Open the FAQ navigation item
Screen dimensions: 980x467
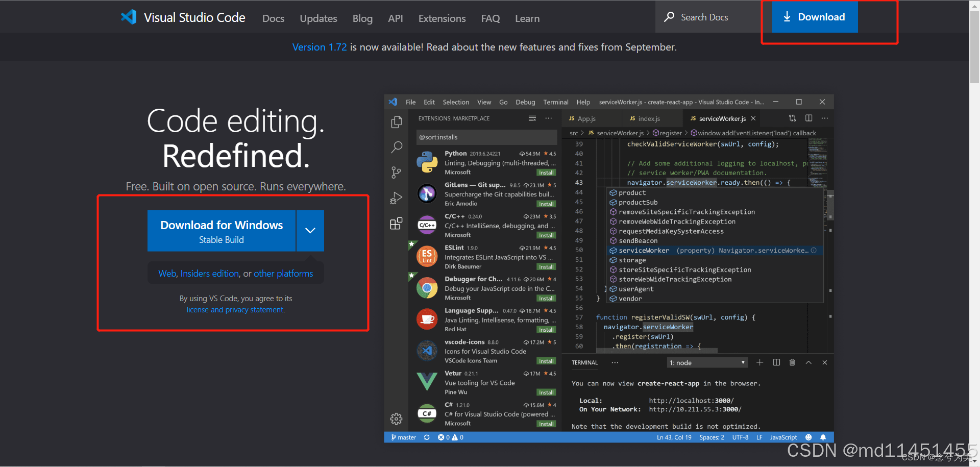[491, 18]
